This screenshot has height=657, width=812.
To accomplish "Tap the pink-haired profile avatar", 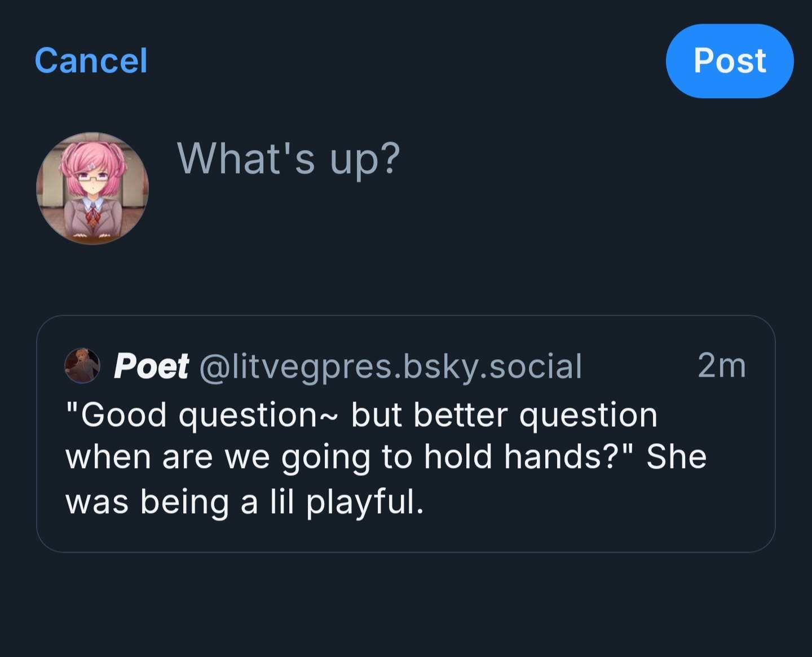I will pyautogui.click(x=92, y=188).
